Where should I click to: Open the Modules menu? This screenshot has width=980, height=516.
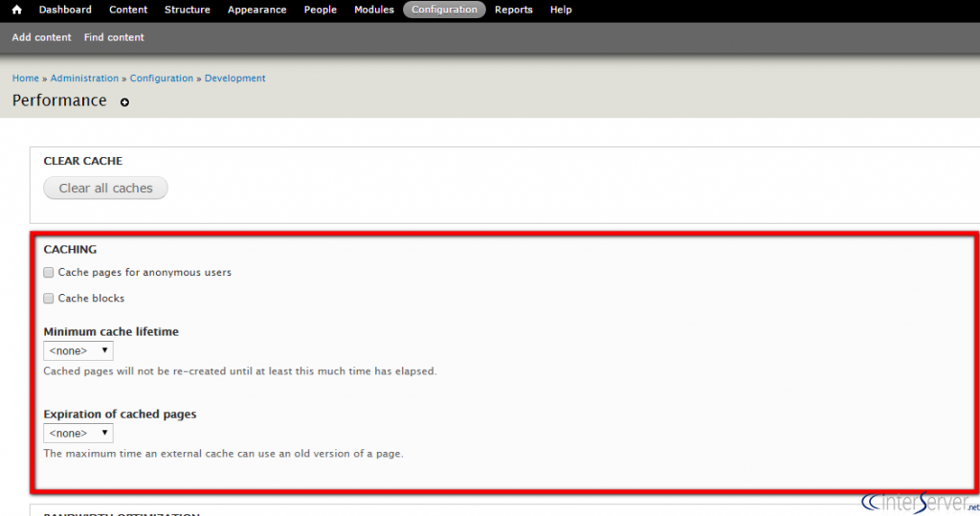coord(374,10)
